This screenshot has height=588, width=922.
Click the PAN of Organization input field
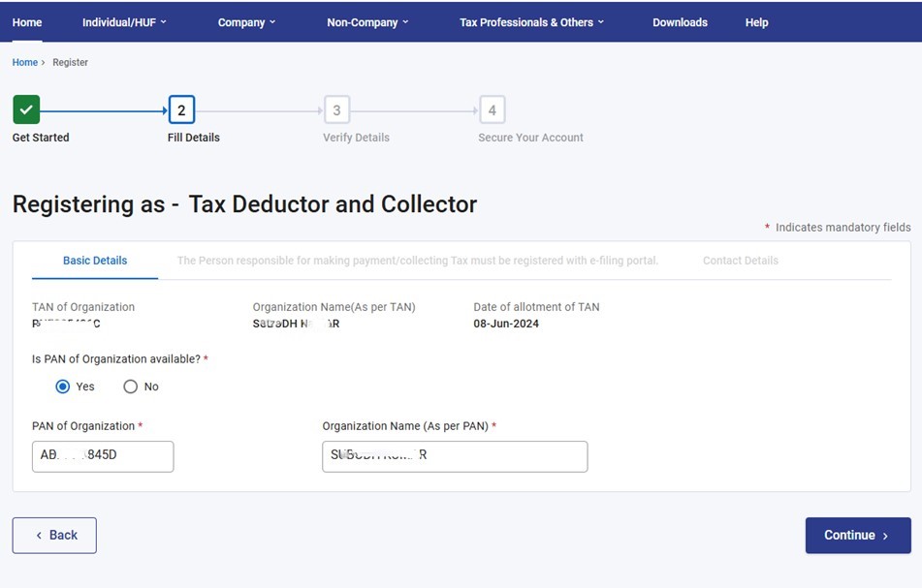point(103,456)
